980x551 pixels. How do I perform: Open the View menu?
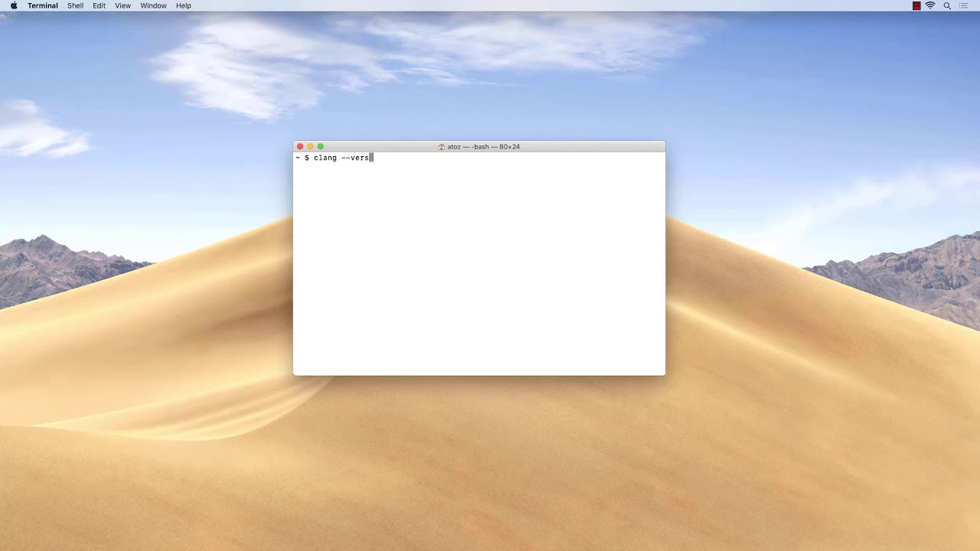point(122,5)
